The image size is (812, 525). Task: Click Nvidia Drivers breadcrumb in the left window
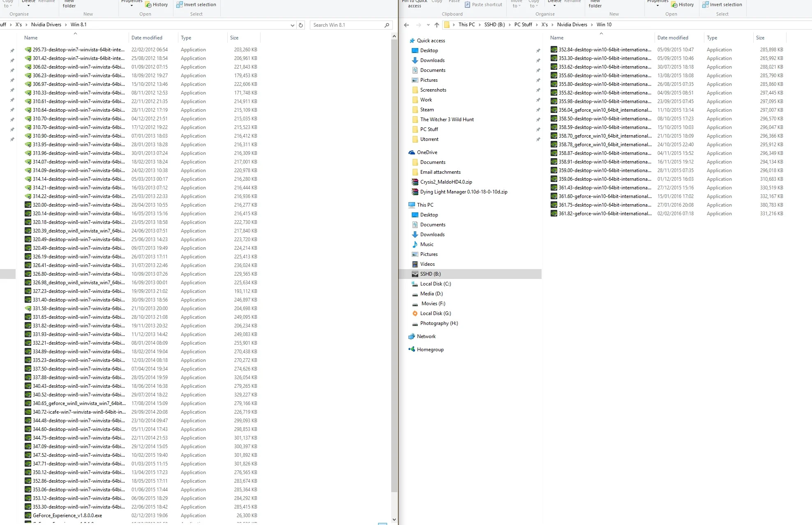pos(46,25)
